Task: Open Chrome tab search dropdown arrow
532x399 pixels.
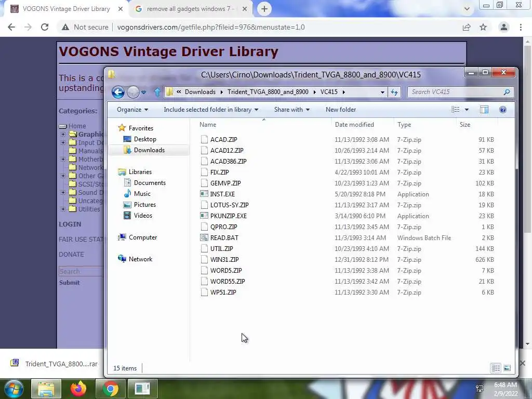Action: (467, 9)
